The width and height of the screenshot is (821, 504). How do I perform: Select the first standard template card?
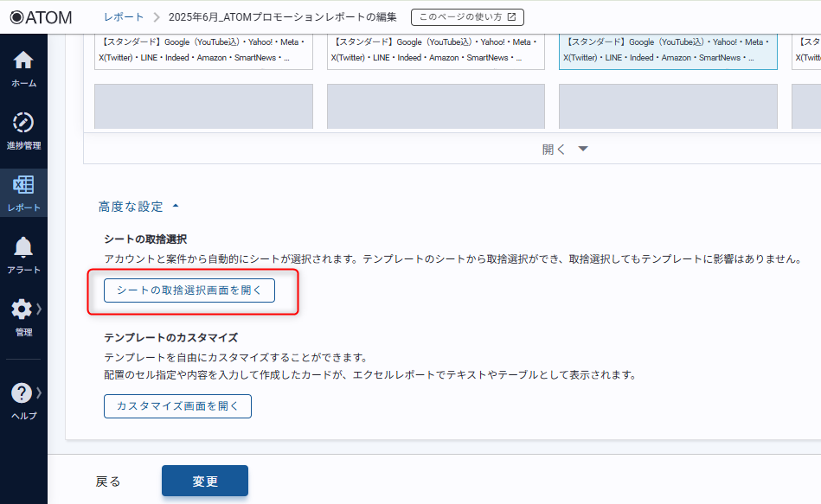click(203, 50)
